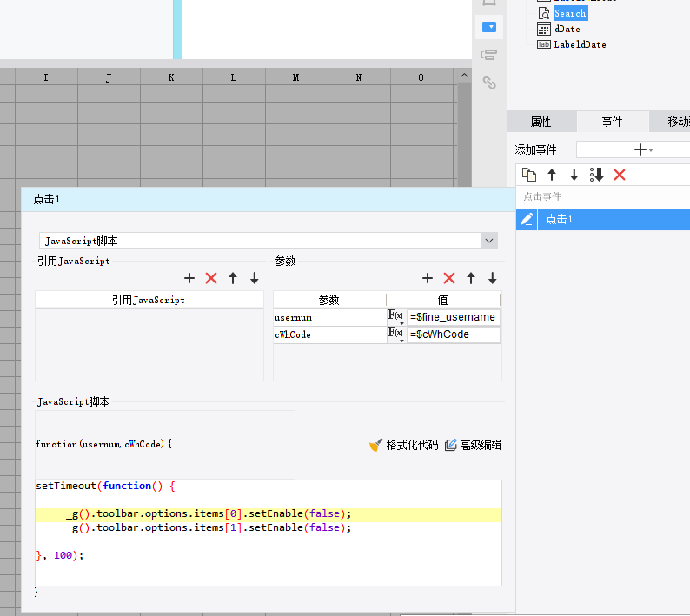The image size is (690, 616).
Task: Click the 点击事件 group label
Action: click(542, 196)
